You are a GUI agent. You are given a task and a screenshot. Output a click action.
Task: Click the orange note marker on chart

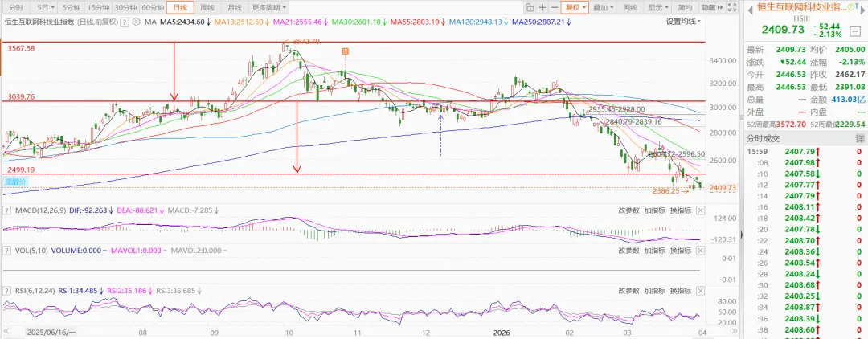click(x=345, y=51)
